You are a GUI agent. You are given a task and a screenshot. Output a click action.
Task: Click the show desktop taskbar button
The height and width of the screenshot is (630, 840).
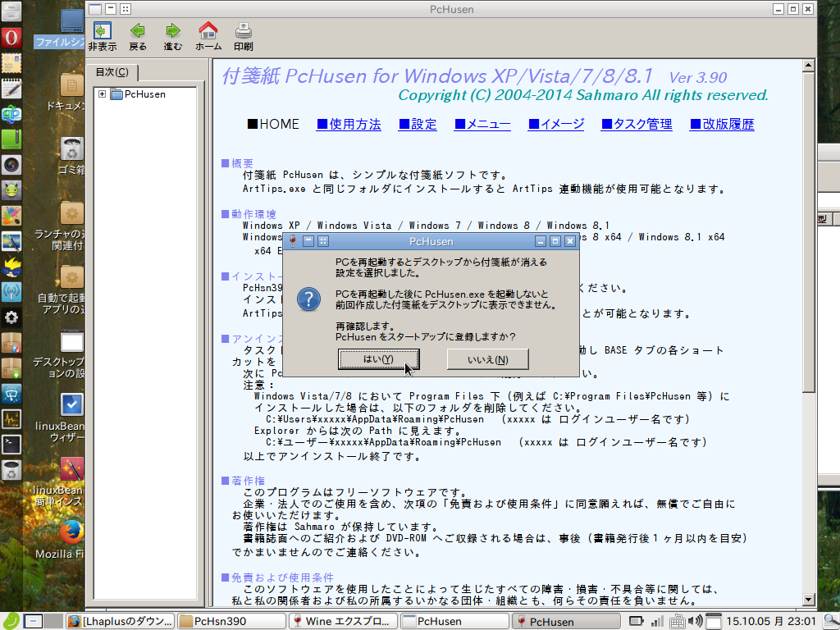(33, 622)
